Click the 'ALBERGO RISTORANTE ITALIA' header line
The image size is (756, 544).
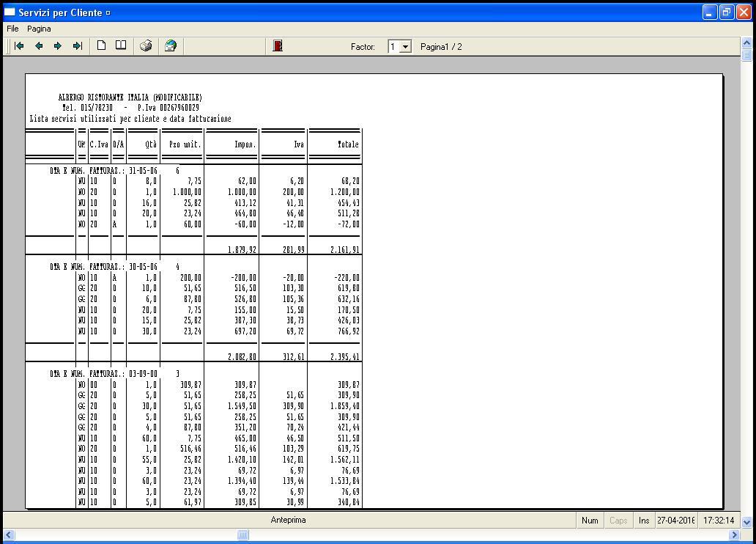pyautogui.click(x=130, y=98)
